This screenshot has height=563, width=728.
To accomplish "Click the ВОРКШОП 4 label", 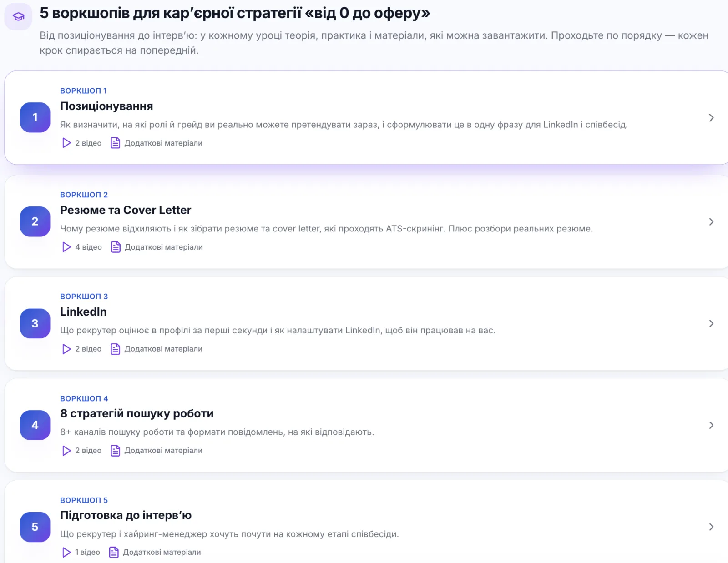I will (x=84, y=398).
